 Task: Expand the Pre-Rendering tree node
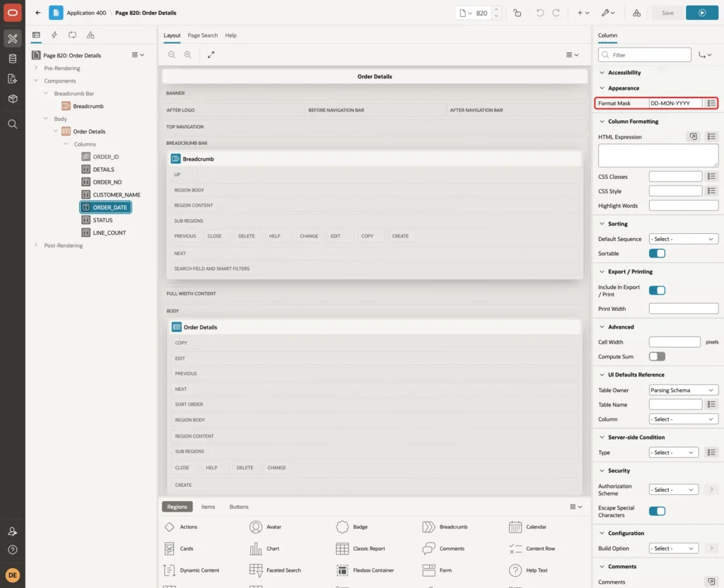36,68
